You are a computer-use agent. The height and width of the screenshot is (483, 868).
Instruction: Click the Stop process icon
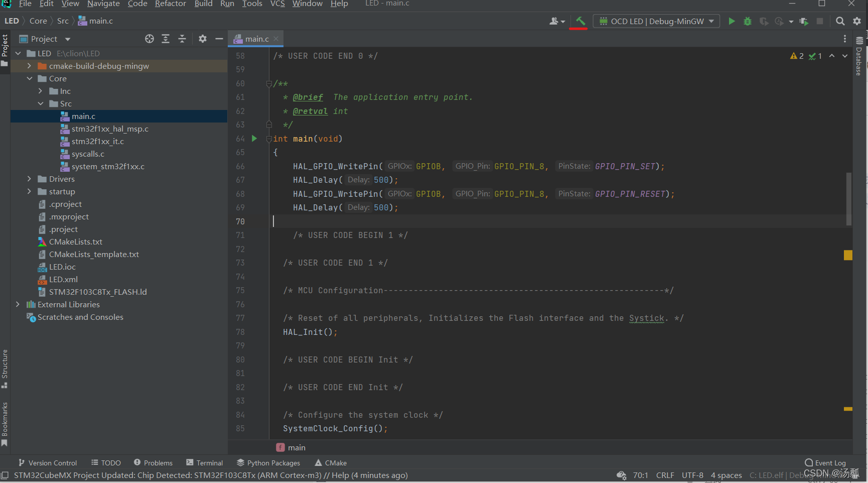point(820,21)
